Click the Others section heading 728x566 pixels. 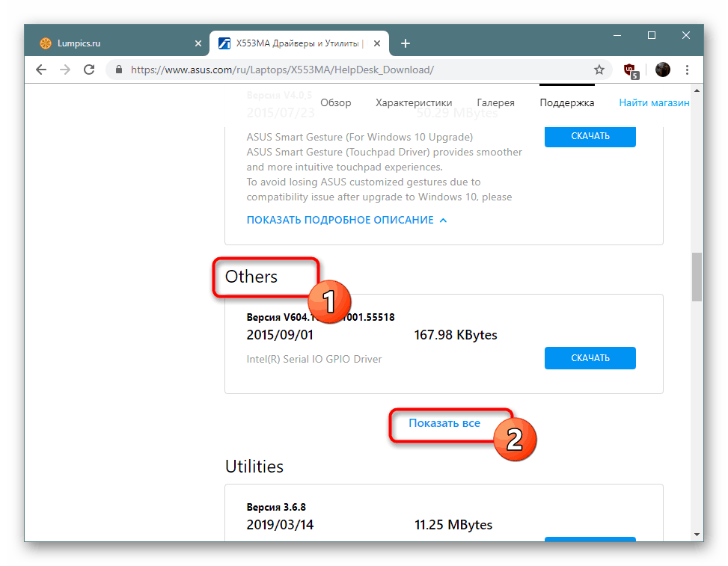tap(251, 277)
